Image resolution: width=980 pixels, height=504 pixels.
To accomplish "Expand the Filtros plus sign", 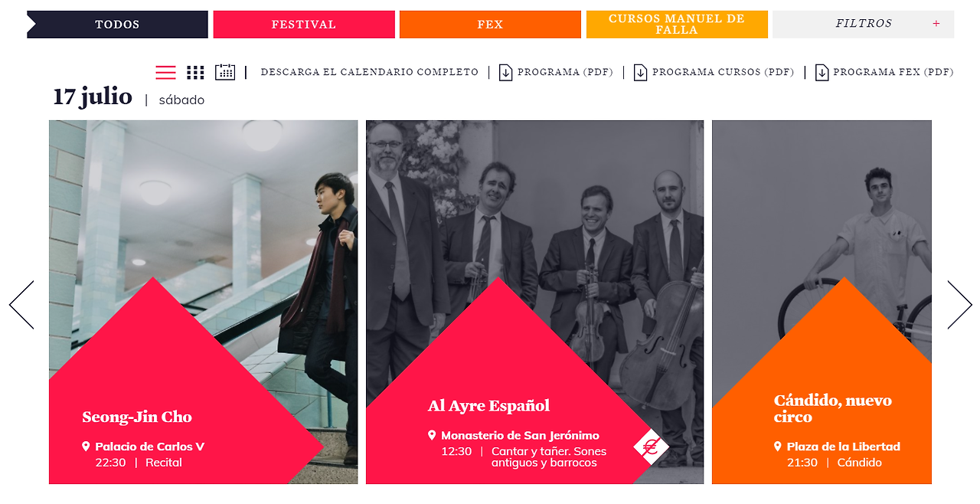I will pyautogui.click(x=936, y=24).
